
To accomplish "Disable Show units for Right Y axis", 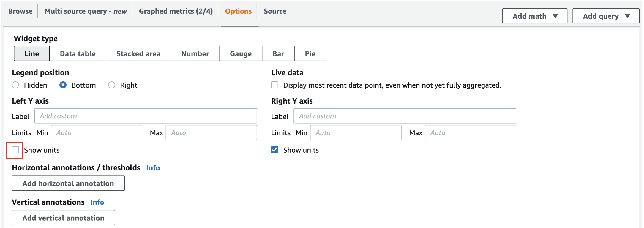I will (x=275, y=150).
